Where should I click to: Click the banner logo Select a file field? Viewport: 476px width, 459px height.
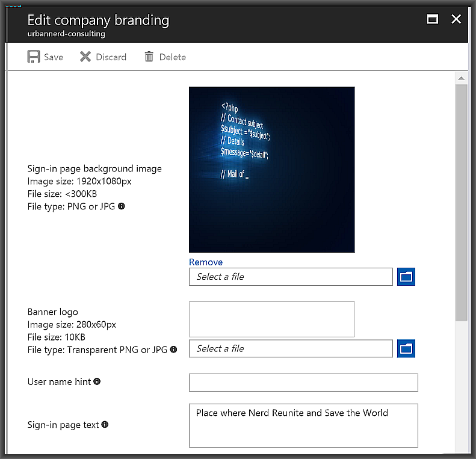click(x=291, y=348)
